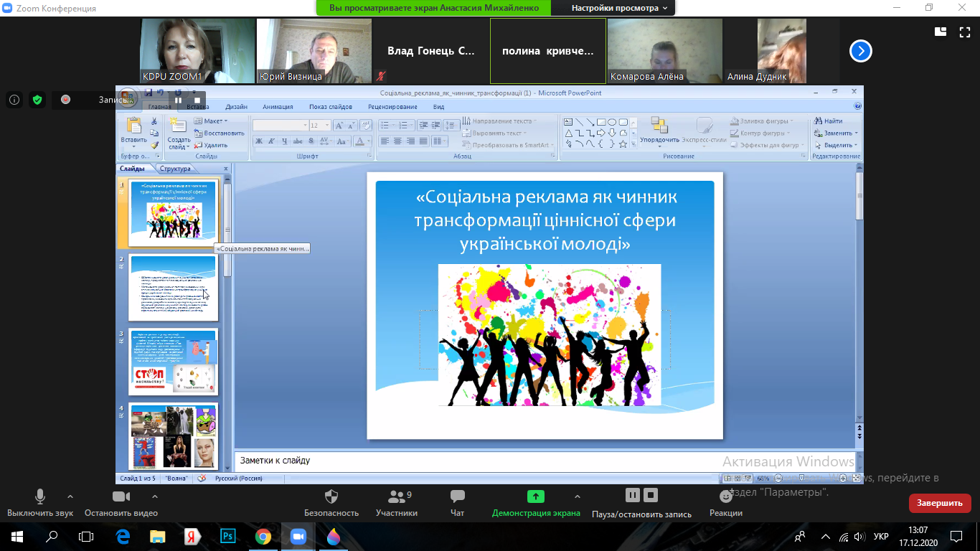Expand video options arrow beside camera

[x=154, y=496]
